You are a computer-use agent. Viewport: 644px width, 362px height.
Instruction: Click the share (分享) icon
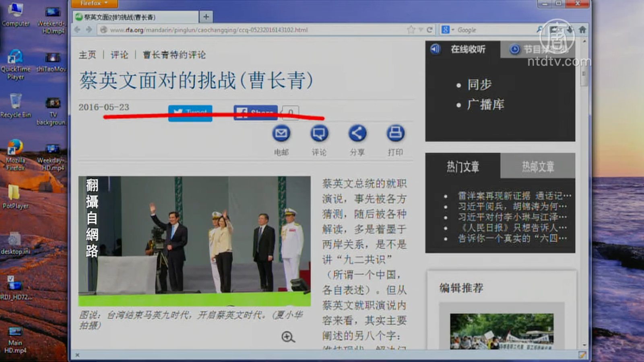click(x=357, y=134)
